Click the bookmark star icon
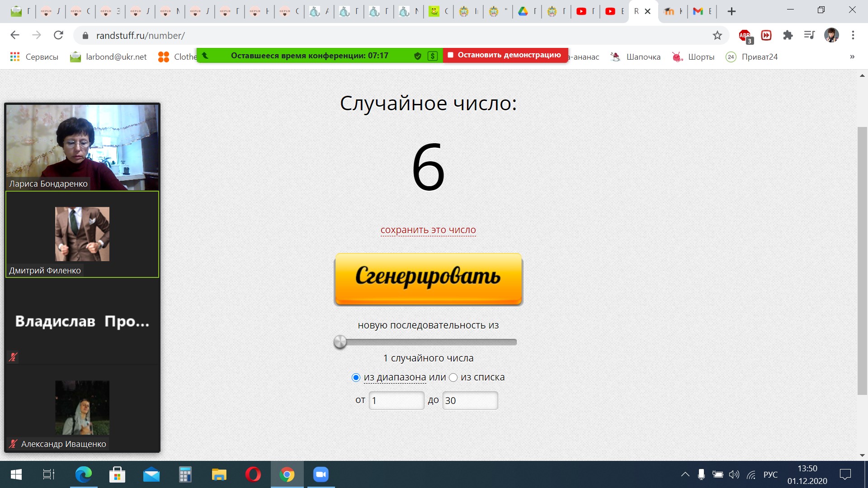 pyautogui.click(x=717, y=36)
